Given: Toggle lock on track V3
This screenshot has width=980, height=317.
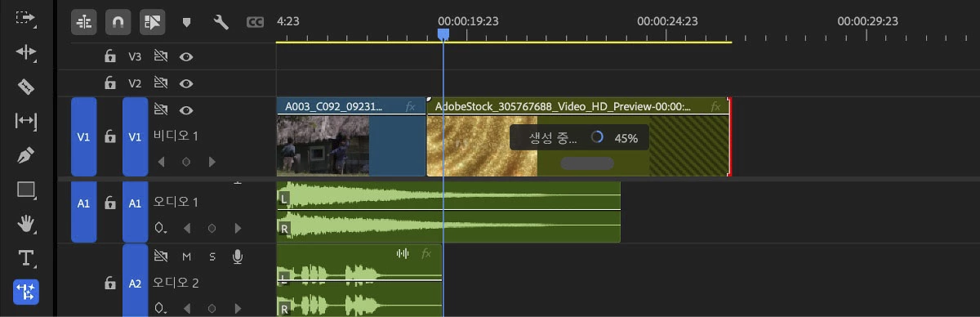Looking at the screenshot, I should click(x=109, y=57).
